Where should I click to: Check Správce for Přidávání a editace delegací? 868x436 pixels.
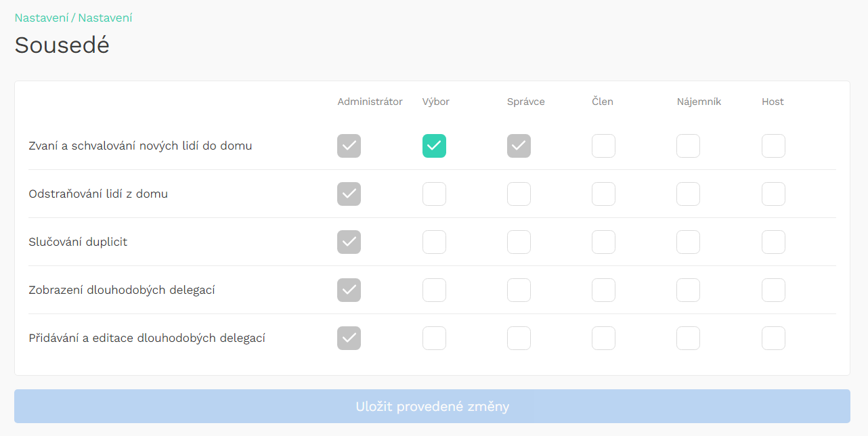pos(519,338)
